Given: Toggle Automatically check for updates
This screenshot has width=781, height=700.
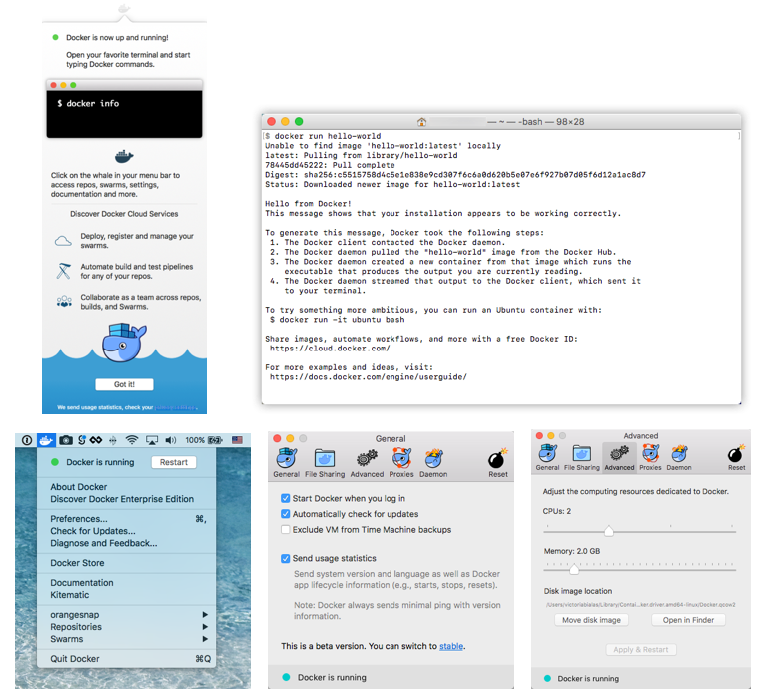Looking at the screenshot, I should (x=286, y=514).
